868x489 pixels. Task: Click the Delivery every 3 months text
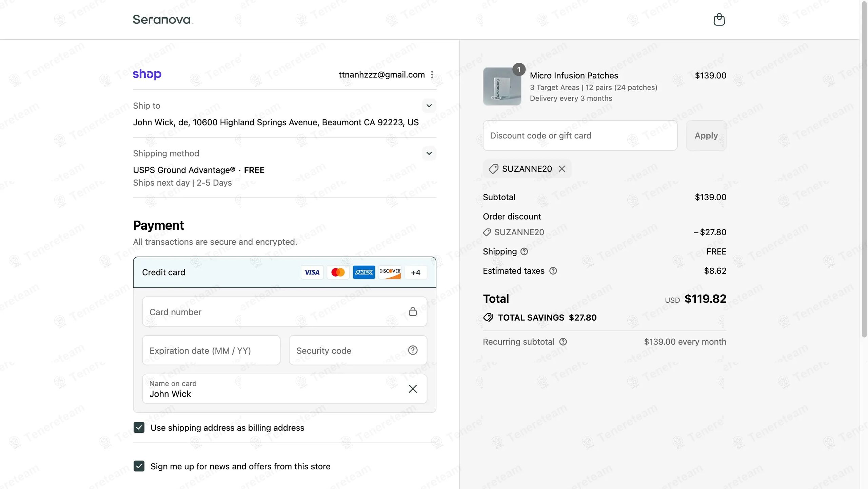(571, 98)
